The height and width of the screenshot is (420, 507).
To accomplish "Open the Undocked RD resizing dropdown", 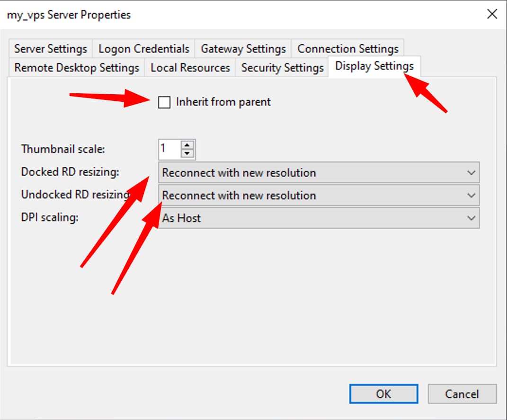I will click(x=317, y=195).
